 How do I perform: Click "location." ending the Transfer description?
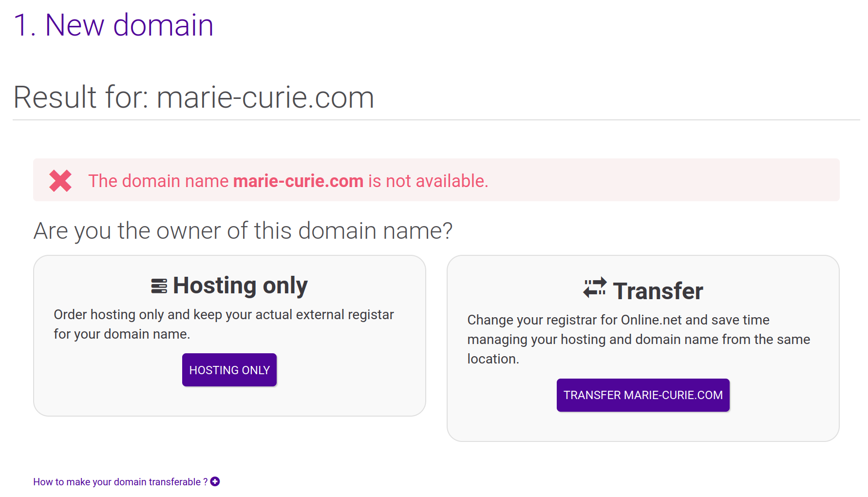(493, 359)
